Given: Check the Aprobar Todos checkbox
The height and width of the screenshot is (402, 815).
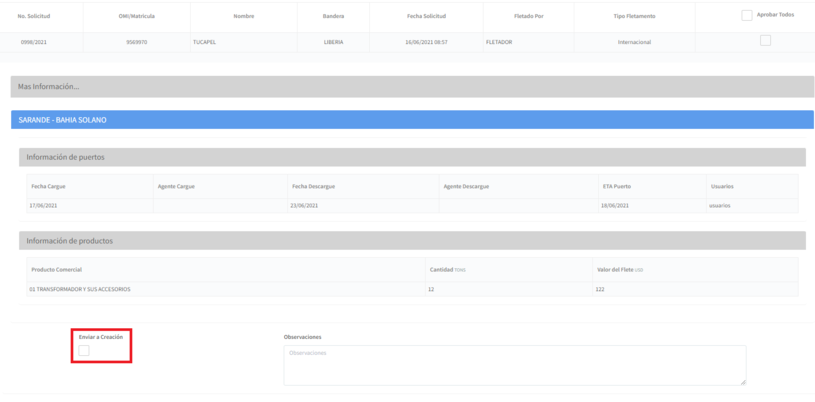Looking at the screenshot, I should point(747,16).
